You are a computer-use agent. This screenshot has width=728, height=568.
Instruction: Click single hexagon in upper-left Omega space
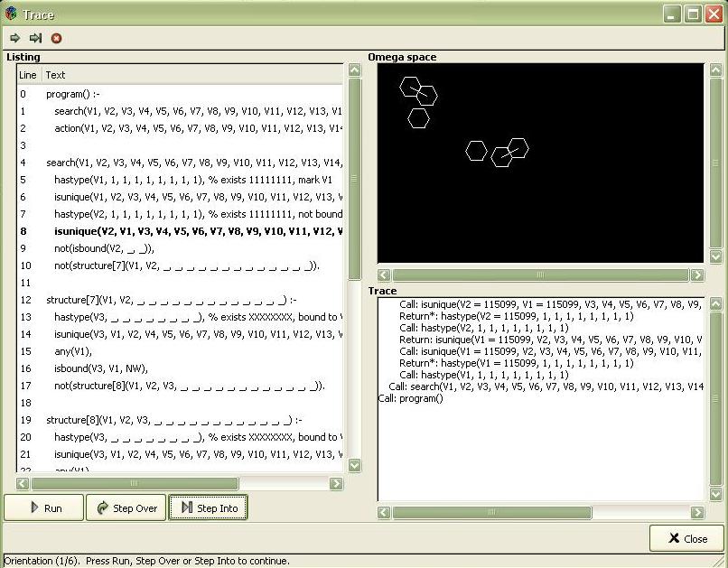tap(418, 118)
